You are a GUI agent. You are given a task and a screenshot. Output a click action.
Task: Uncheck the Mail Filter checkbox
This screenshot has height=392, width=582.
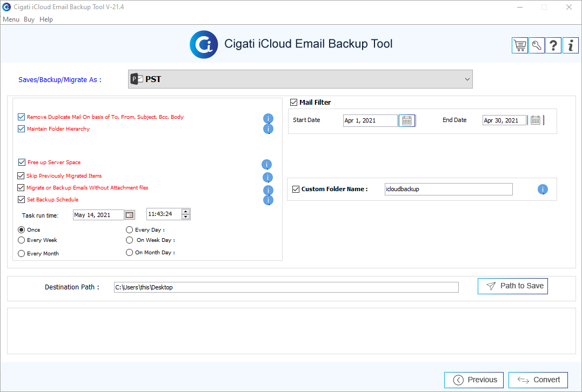tap(293, 103)
